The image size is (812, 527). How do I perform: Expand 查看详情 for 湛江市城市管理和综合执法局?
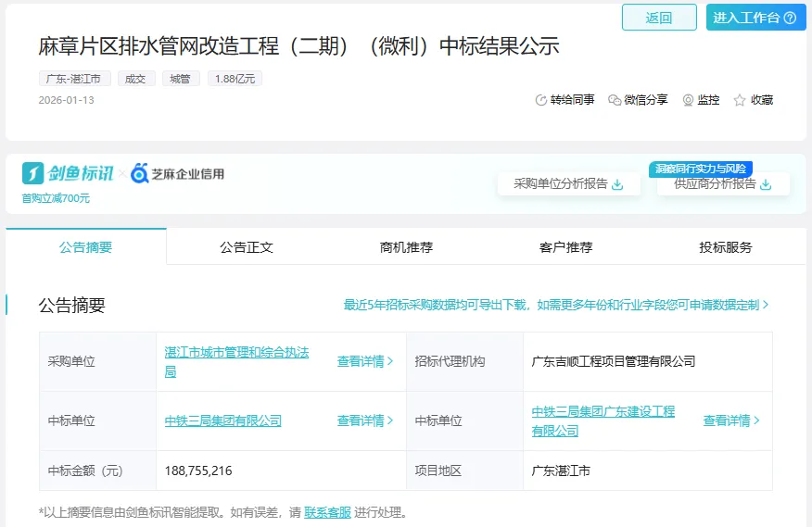point(364,362)
